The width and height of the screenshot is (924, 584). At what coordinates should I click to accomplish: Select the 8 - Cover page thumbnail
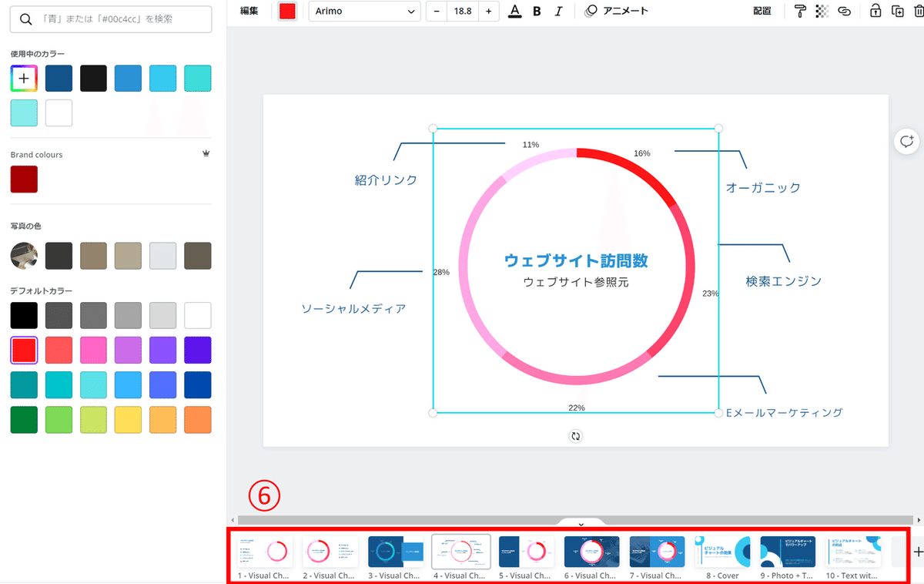click(x=722, y=552)
